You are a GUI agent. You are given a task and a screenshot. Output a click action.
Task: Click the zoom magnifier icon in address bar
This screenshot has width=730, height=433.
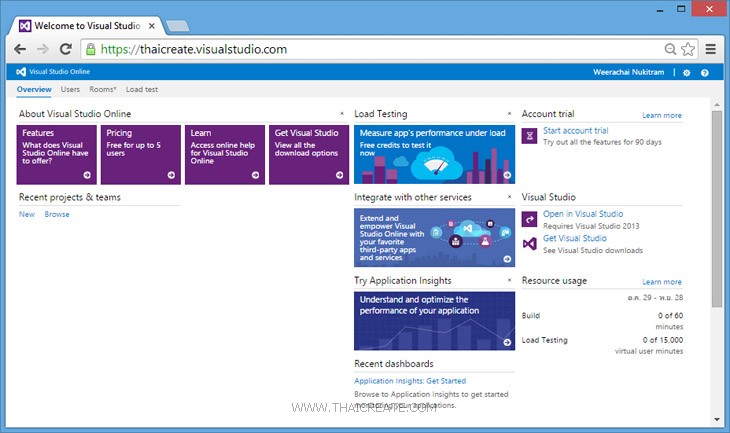coord(670,49)
